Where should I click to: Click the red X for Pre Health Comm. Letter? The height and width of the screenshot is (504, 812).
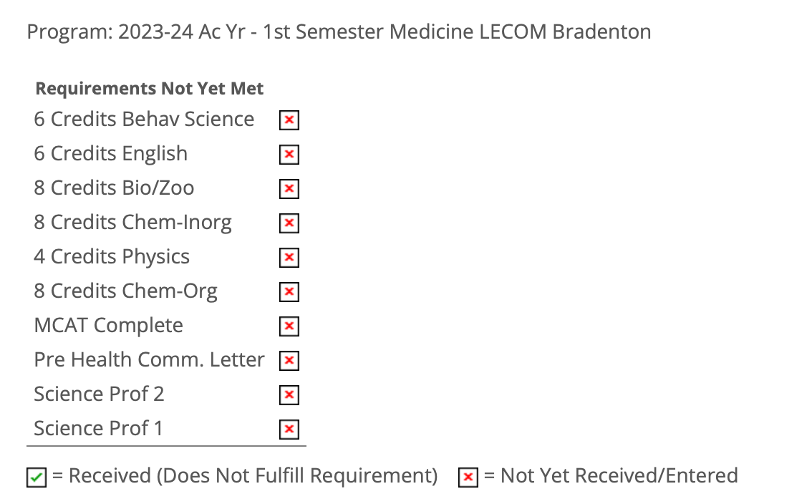click(x=289, y=361)
